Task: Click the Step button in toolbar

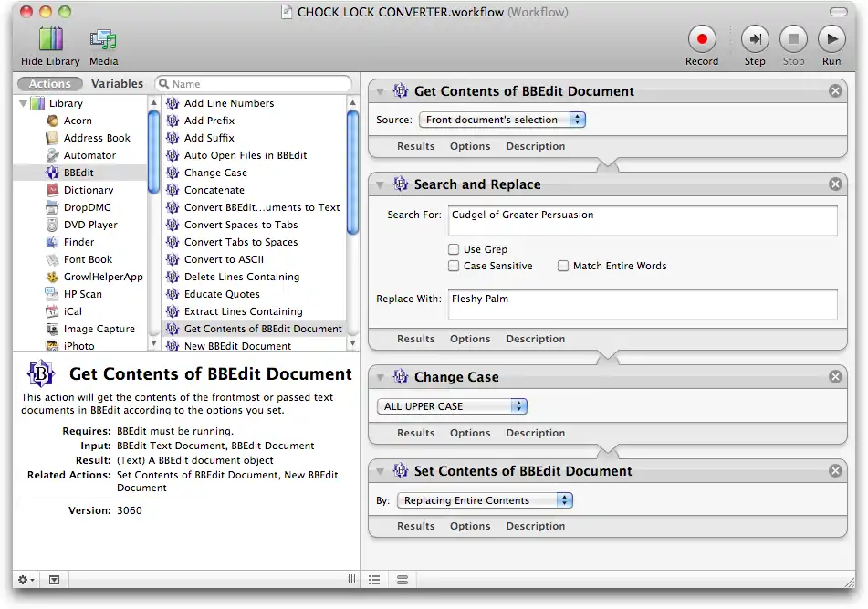Action: [x=755, y=40]
